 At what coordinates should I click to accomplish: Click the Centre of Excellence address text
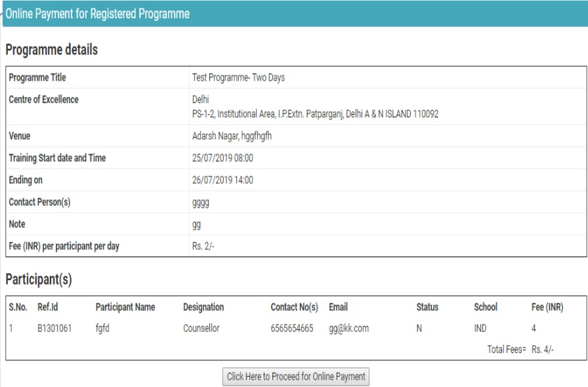point(315,114)
